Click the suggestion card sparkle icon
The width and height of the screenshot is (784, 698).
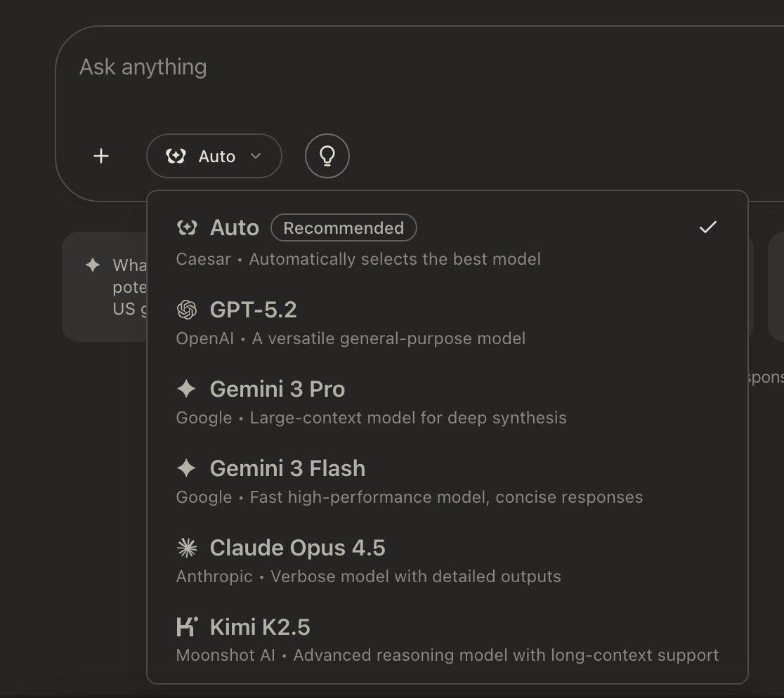click(93, 264)
